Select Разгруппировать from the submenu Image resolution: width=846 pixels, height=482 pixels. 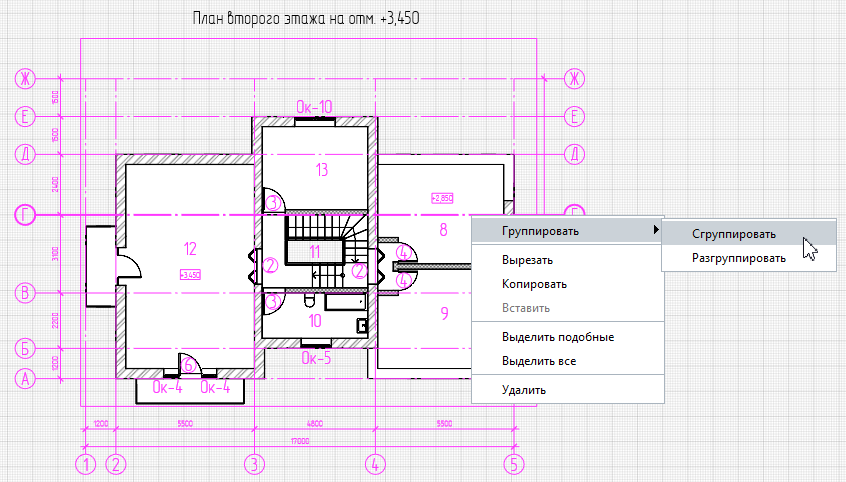[738, 258]
